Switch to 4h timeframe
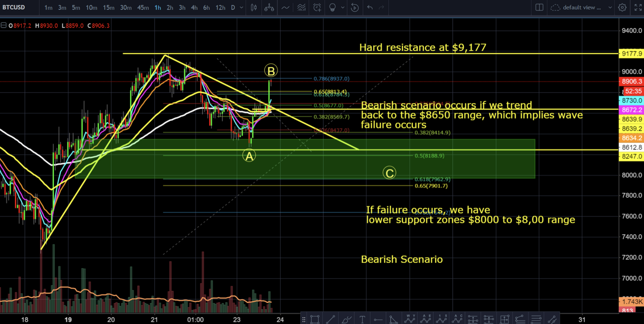The height and width of the screenshot is (324, 644). [194, 8]
